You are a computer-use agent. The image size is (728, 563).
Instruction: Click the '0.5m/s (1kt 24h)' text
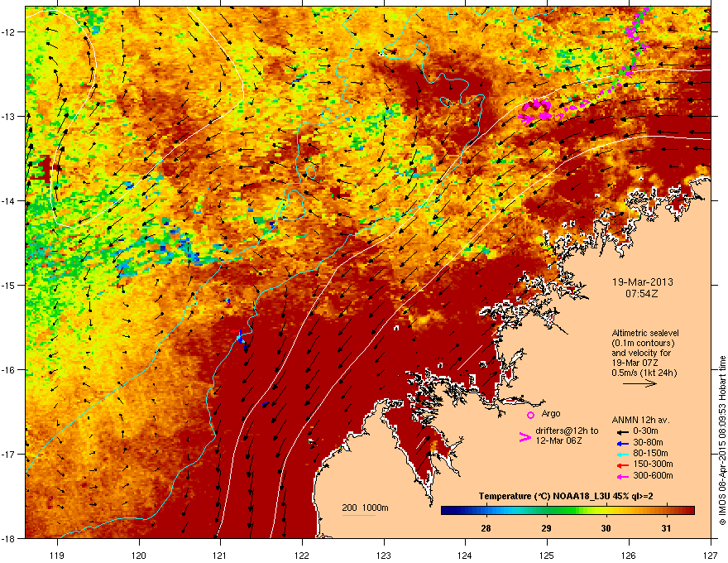point(644,373)
